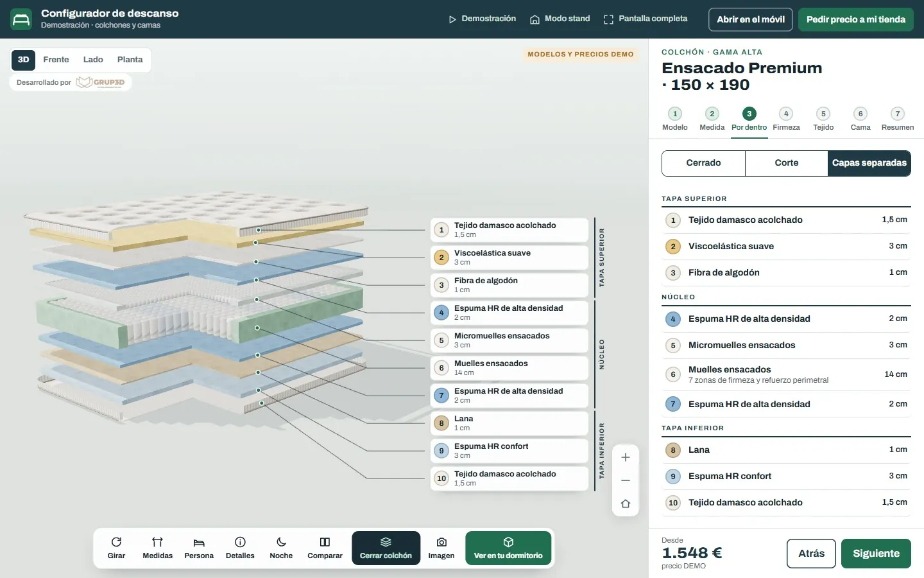Click the Configurador de descanso bed logo
Screen dimensions: 924x578
(x=21, y=19)
